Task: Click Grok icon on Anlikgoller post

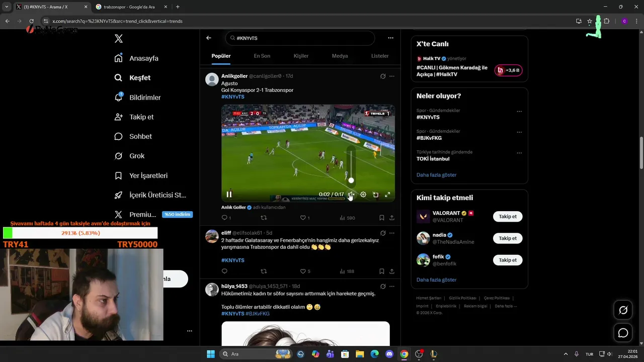Action: 383,76
